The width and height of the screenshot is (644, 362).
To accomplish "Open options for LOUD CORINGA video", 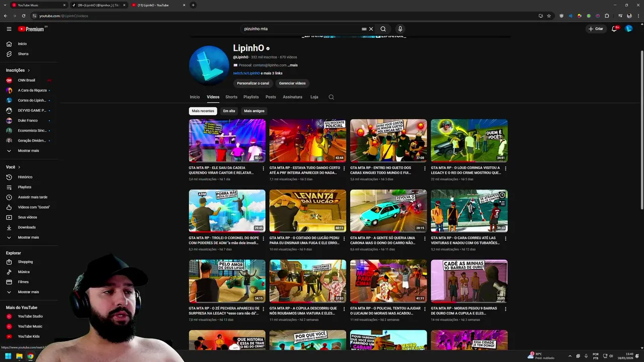I will click(506, 168).
